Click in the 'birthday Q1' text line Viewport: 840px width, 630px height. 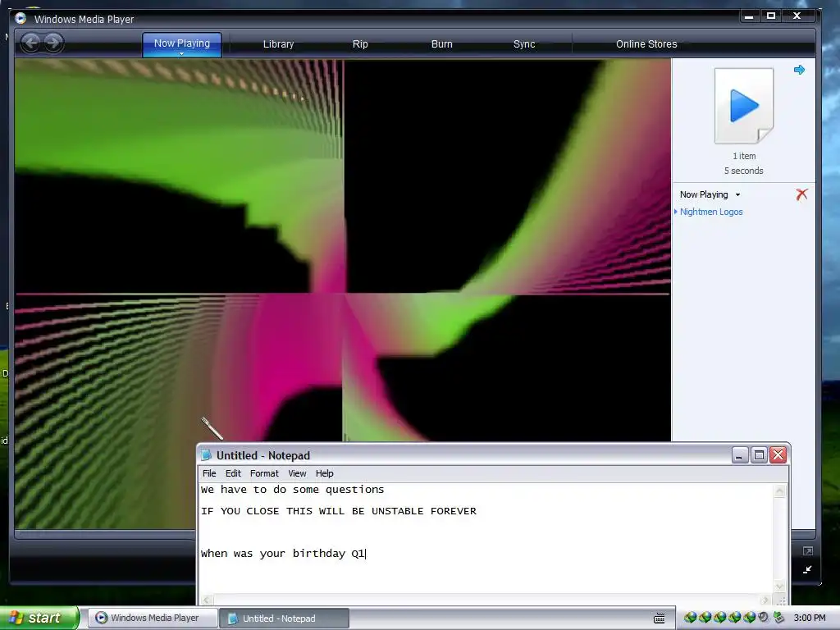pyautogui.click(x=283, y=554)
